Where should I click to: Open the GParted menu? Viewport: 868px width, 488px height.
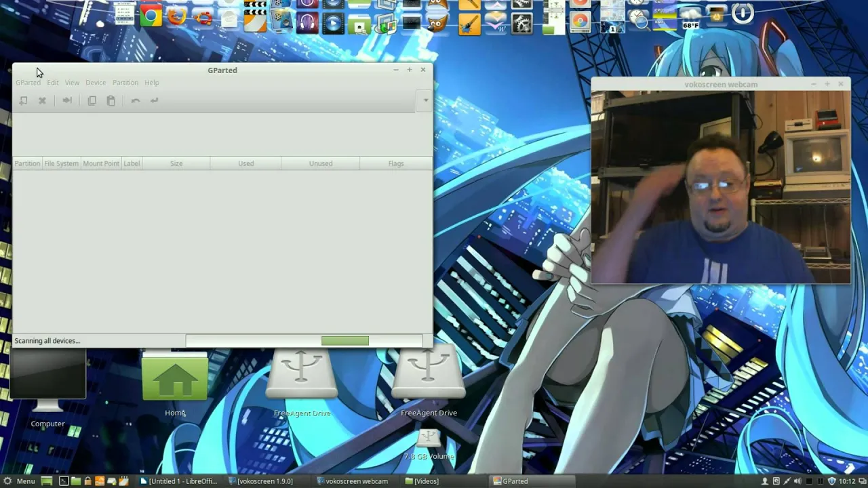(x=28, y=83)
